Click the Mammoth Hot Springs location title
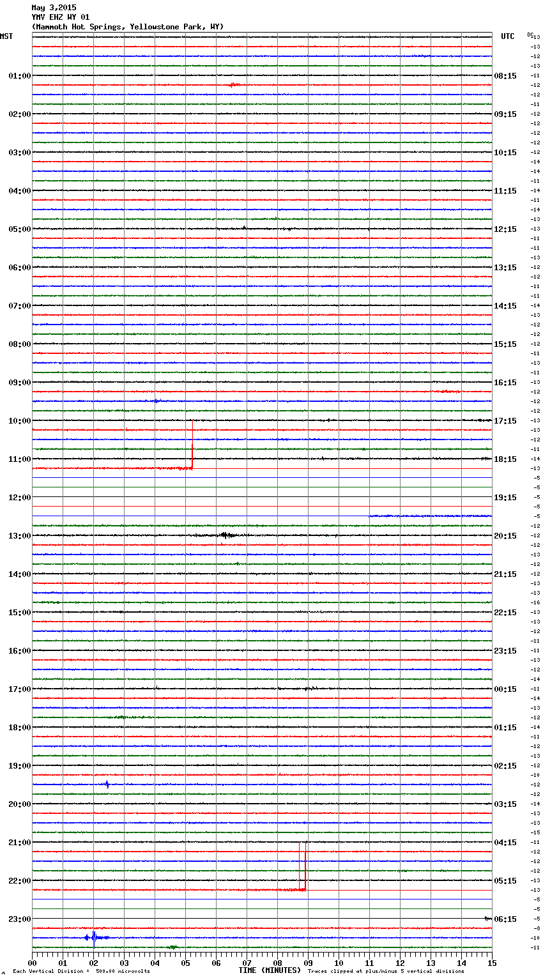The image size is (543, 980). [x=128, y=27]
